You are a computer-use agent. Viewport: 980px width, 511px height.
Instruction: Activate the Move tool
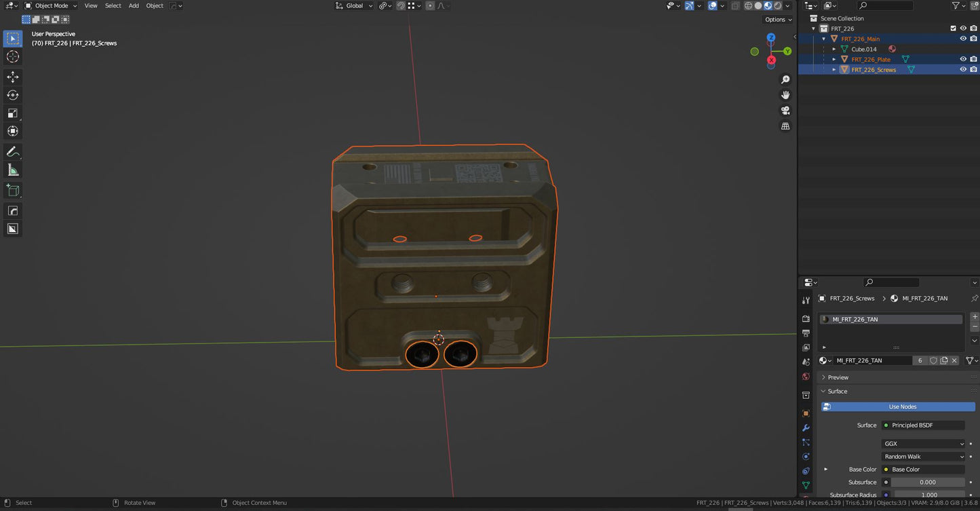13,77
